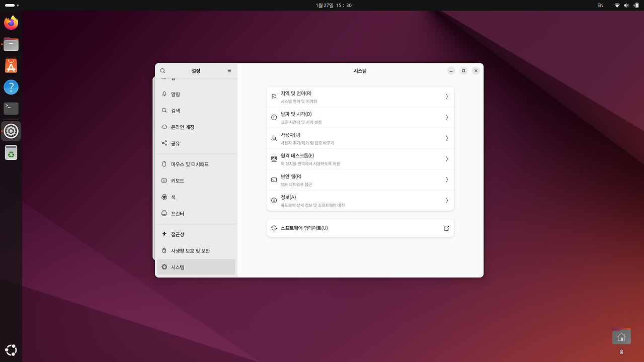The image size is (644, 362).
Task: Launch Firefox from the dock
Action: [11, 23]
